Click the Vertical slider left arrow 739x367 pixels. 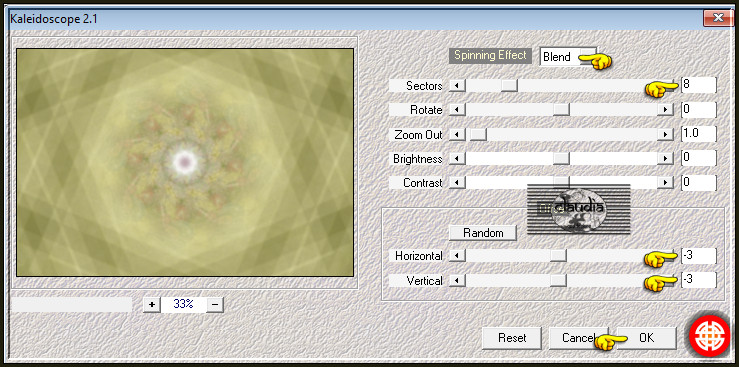point(457,281)
